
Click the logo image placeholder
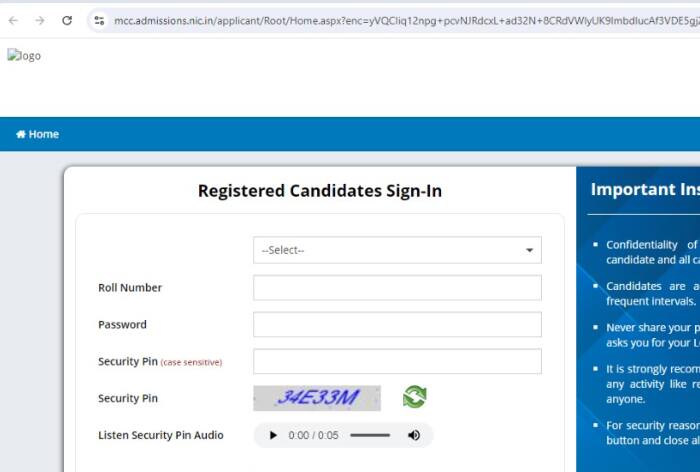coord(24,56)
